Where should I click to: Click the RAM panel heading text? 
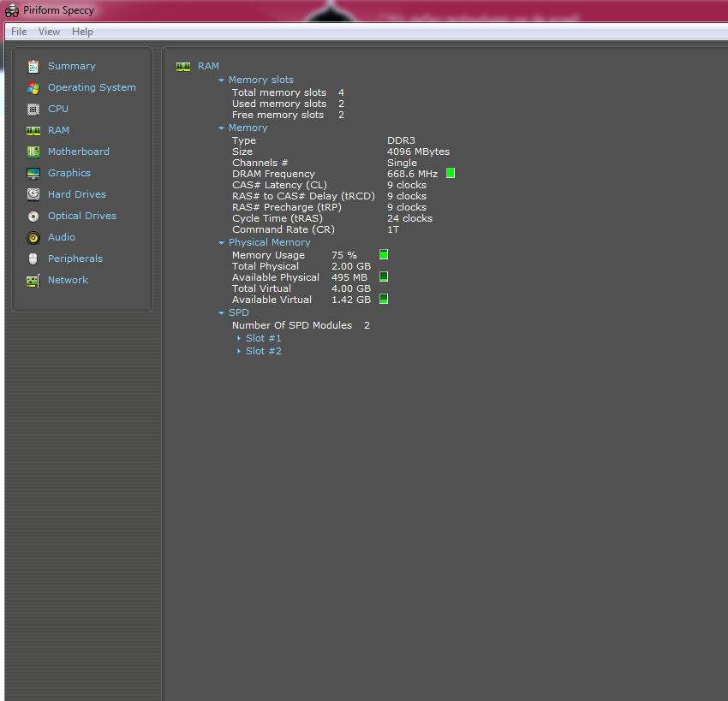pos(208,66)
